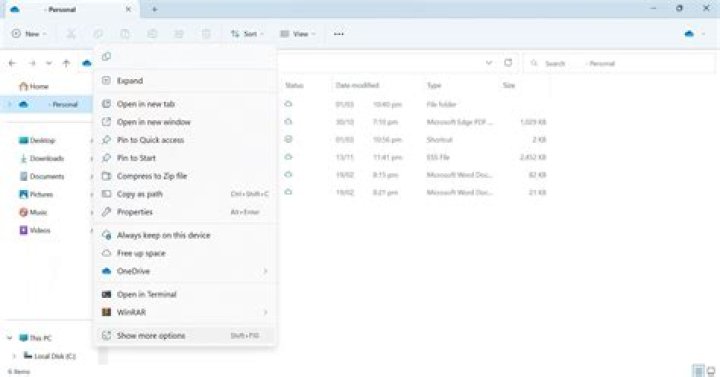Expand the Personal OneDrive tree node
The height and width of the screenshot is (377, 720).
9,105
